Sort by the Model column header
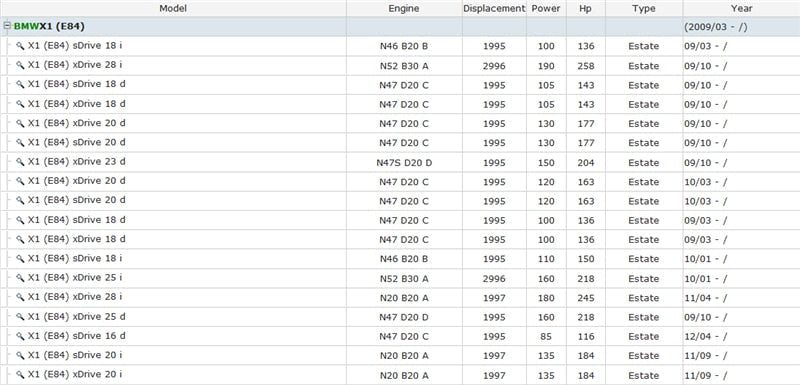800x385 pixels. (x=173, y=8)
